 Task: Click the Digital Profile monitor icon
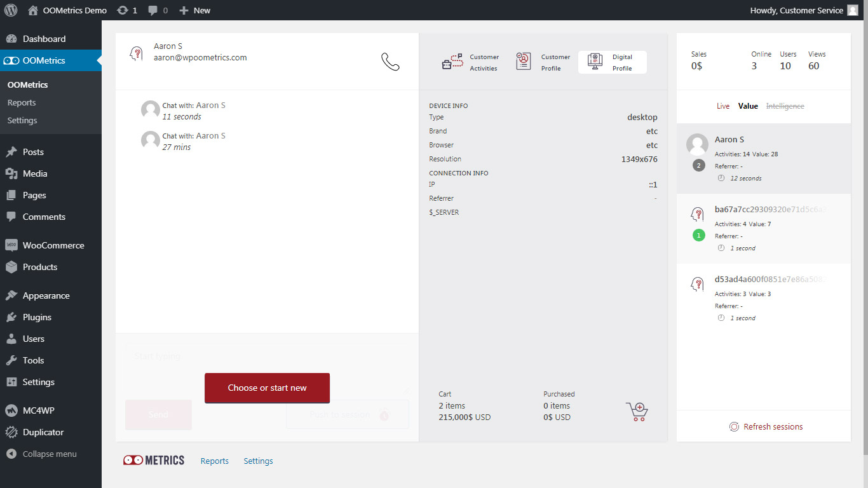tap(595, 62)
